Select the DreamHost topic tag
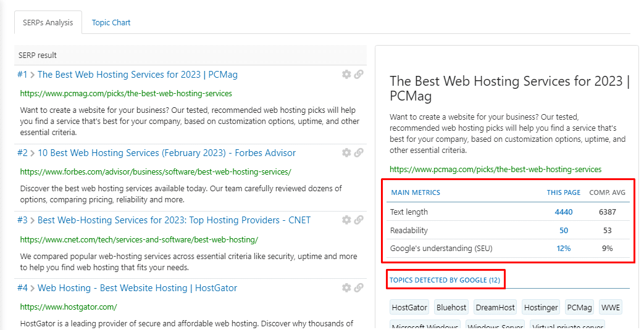The image size is (644, 330). 495,307
